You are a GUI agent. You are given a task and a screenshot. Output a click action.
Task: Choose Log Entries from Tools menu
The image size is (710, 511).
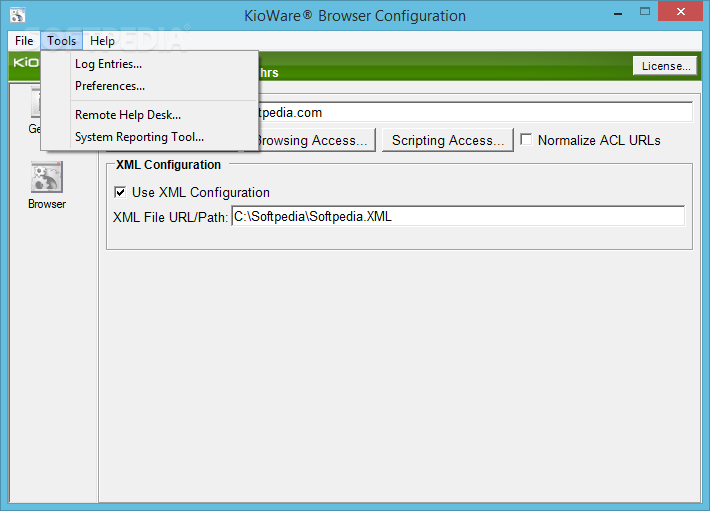pyautogui.click(x=149, y=64)
